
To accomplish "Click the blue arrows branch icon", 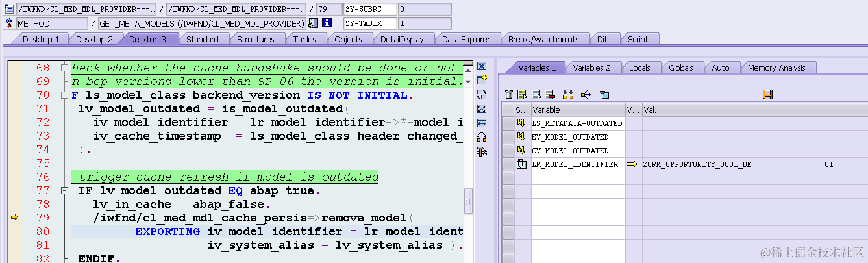I will 586,95.
